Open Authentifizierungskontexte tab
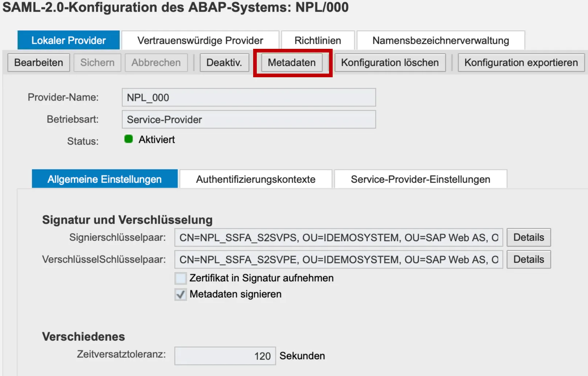 [256, 179]
